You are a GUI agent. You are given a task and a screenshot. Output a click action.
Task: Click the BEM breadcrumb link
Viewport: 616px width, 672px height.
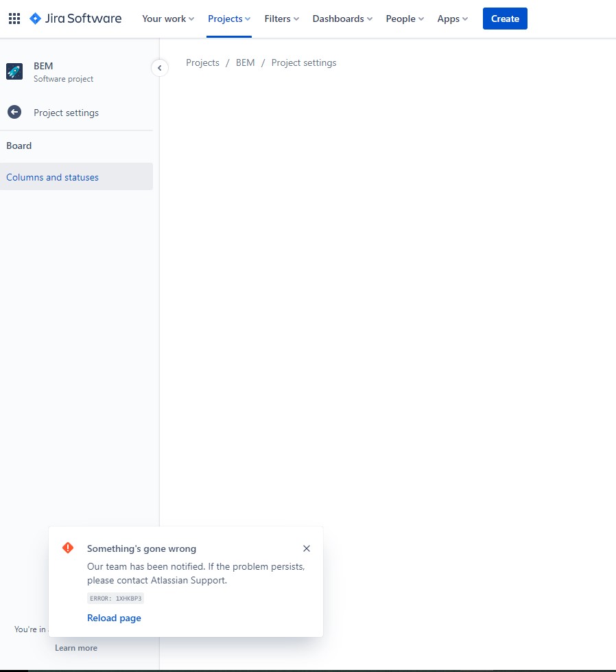246,63
